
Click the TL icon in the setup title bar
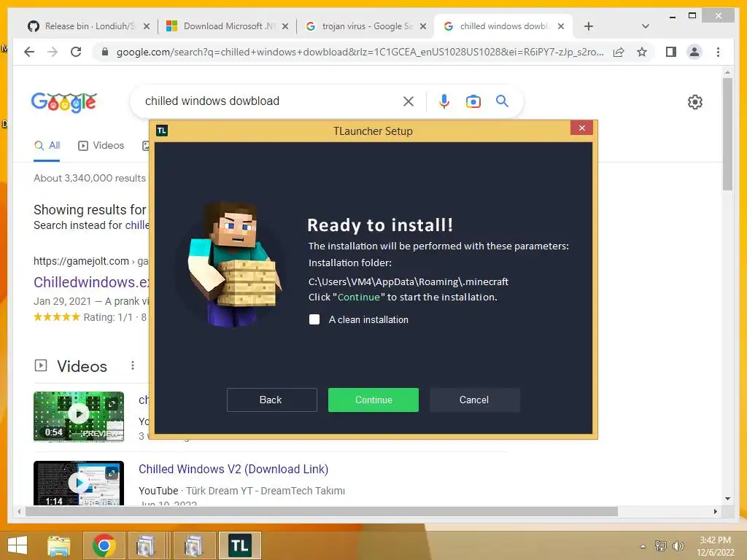(162, 131)
